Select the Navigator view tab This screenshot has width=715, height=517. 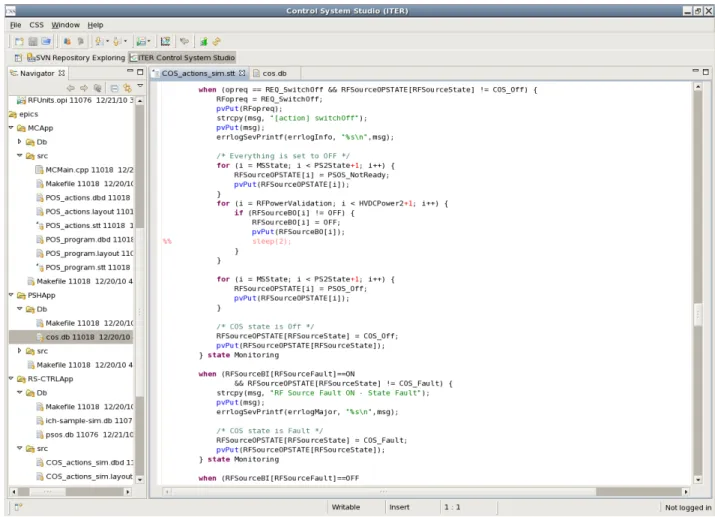pyautogui.click(x=36, y=73)
